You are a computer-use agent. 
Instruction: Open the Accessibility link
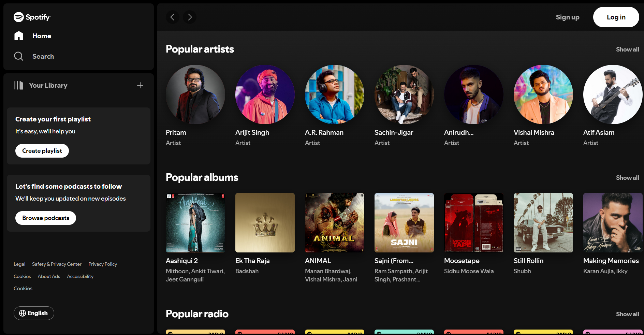(80, 276)
